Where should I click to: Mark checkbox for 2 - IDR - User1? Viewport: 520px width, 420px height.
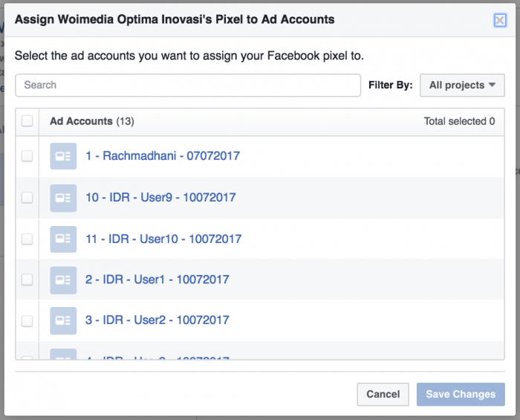click(27, 280)
